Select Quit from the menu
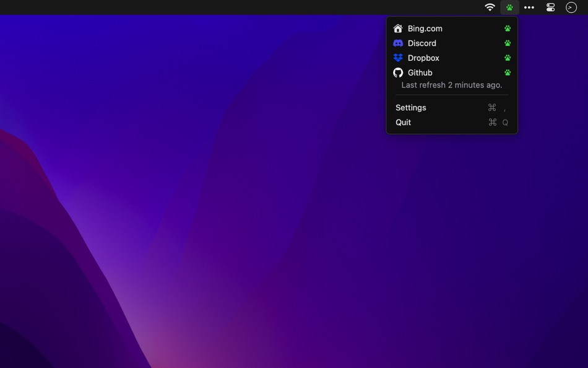Viewport: 588px width, 368px height. coord(403,122)
